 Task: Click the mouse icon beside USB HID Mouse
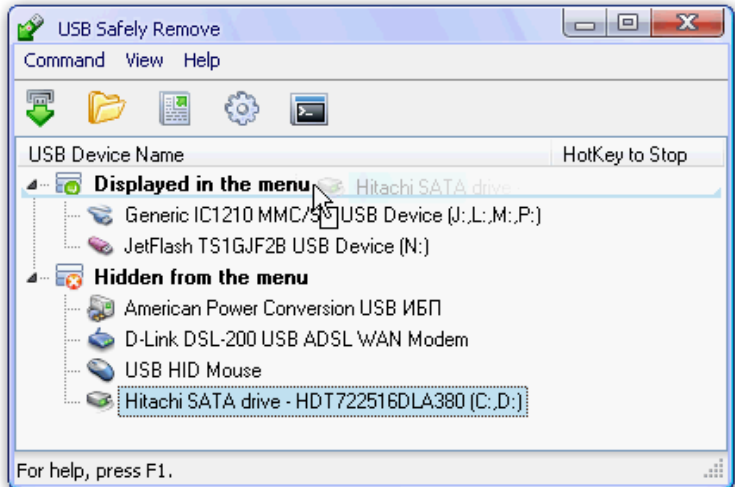coord(101,370)
